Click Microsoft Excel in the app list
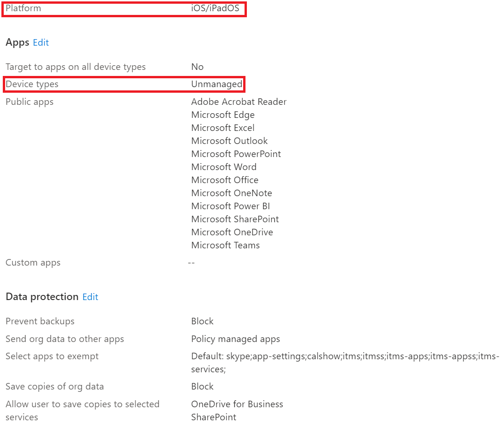This screenshot has width=504, height=424. [223, 128]
